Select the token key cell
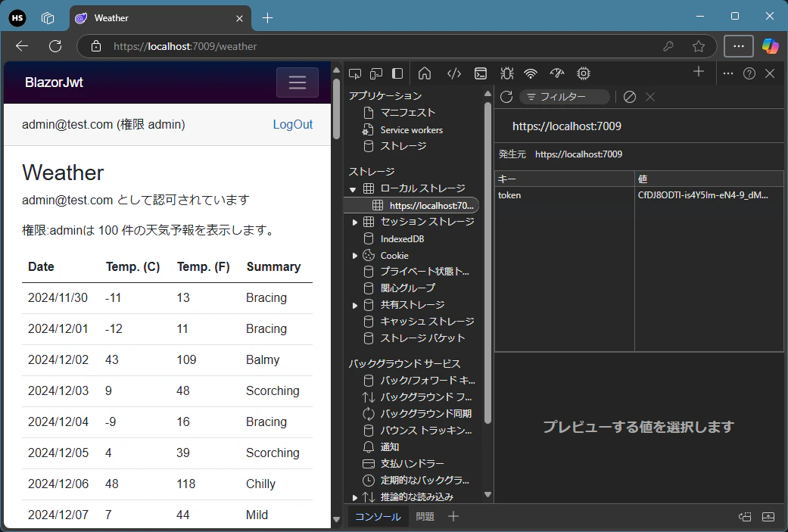Screen dimensions: 788x532 point(565,195)
